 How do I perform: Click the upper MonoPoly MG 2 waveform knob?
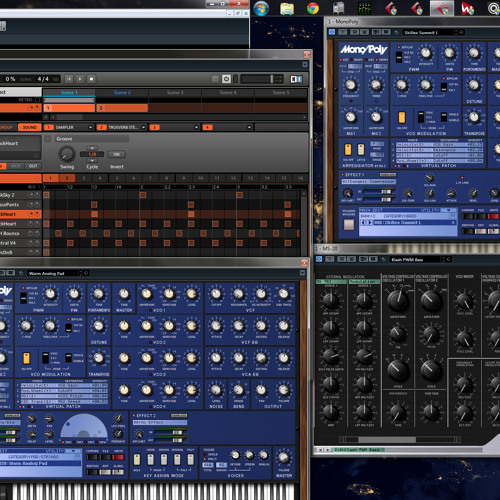(376, 117)
